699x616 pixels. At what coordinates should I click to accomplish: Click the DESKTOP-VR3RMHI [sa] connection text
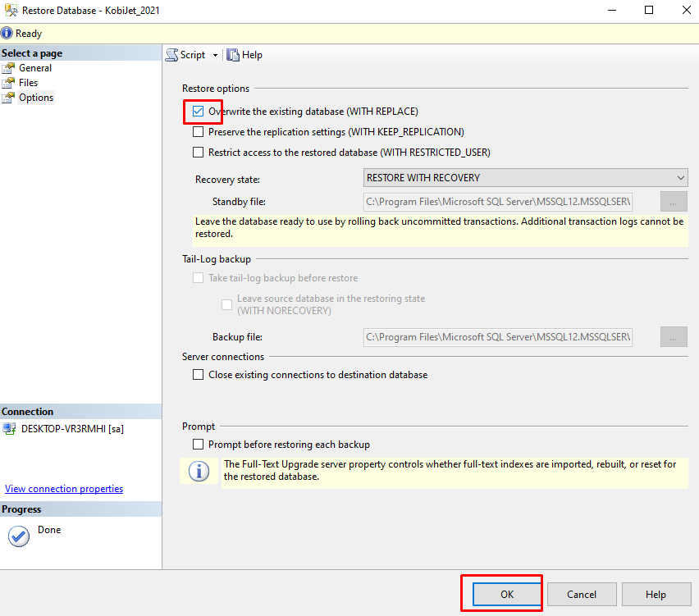[x=73, y=429]
